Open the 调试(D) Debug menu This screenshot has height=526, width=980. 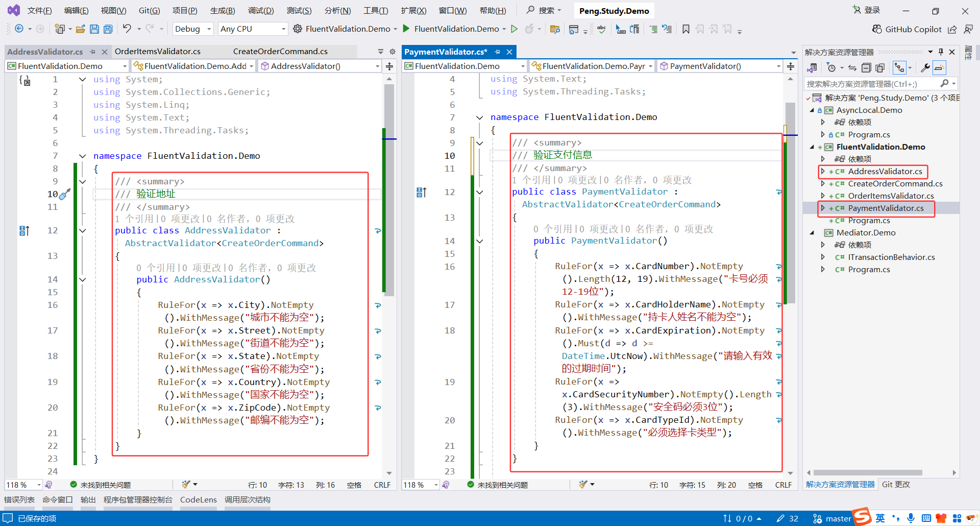261,10
